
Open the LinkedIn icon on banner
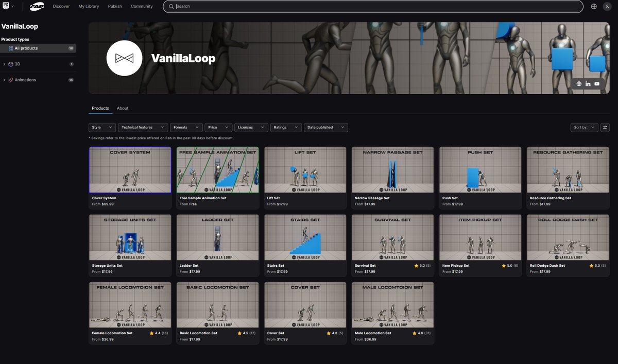point(588,84)
